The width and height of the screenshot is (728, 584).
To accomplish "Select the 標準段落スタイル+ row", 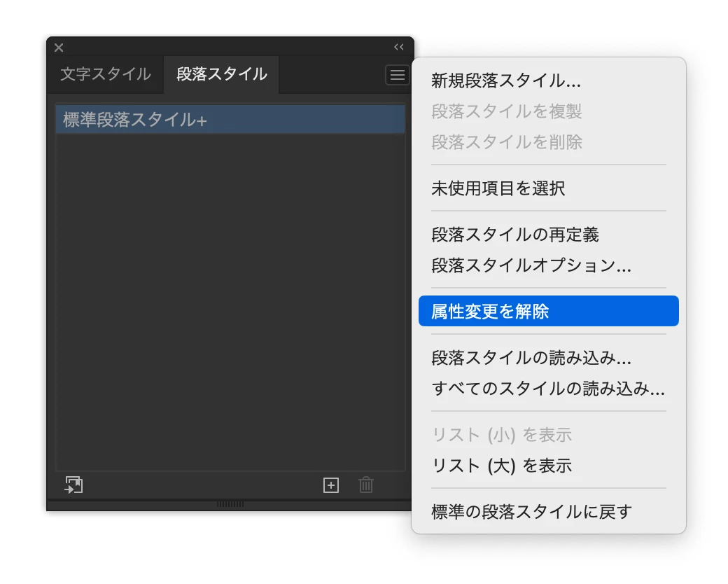I will pos(230,120).
